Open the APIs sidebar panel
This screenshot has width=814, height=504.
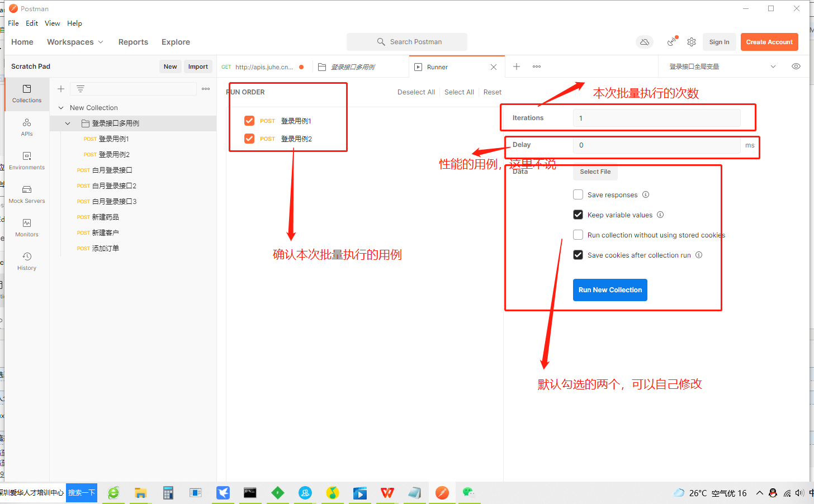click(x=27, y=127)
